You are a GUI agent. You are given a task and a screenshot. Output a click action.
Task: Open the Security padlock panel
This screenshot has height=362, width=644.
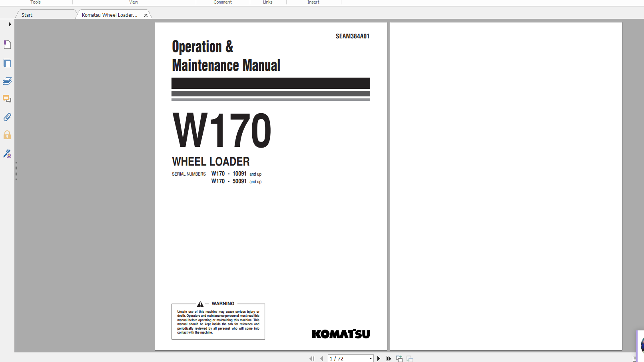pyautogui.click(x=7, y=135)
